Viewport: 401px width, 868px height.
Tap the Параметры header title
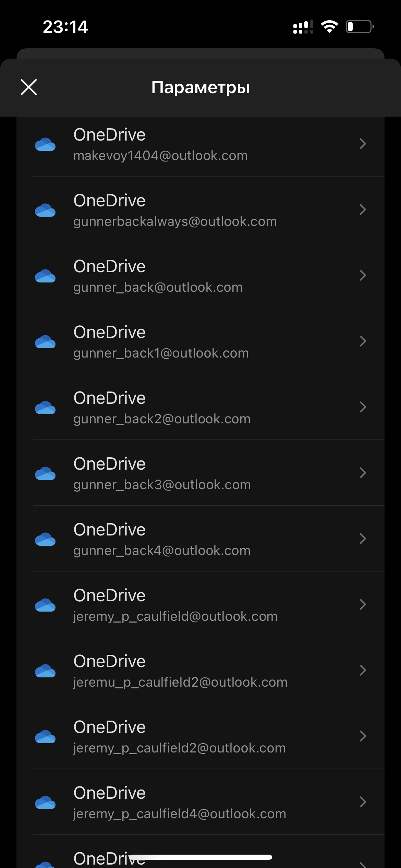point(200,88)
